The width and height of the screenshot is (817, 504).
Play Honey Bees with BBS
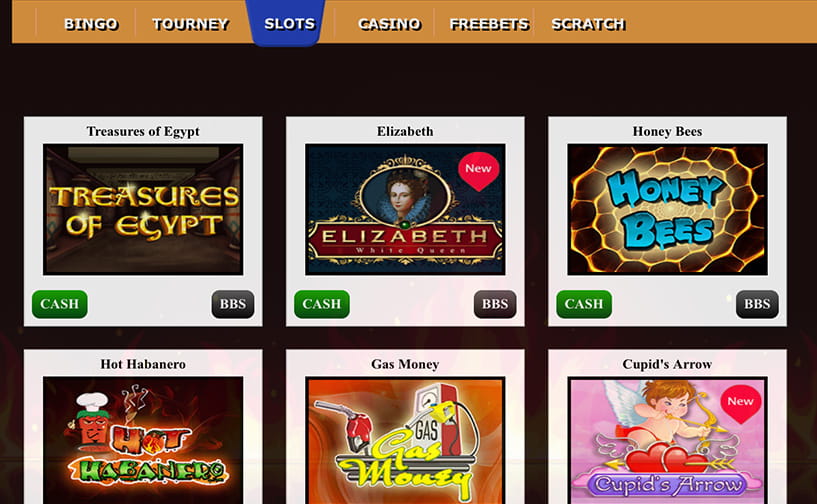point(757,304)
